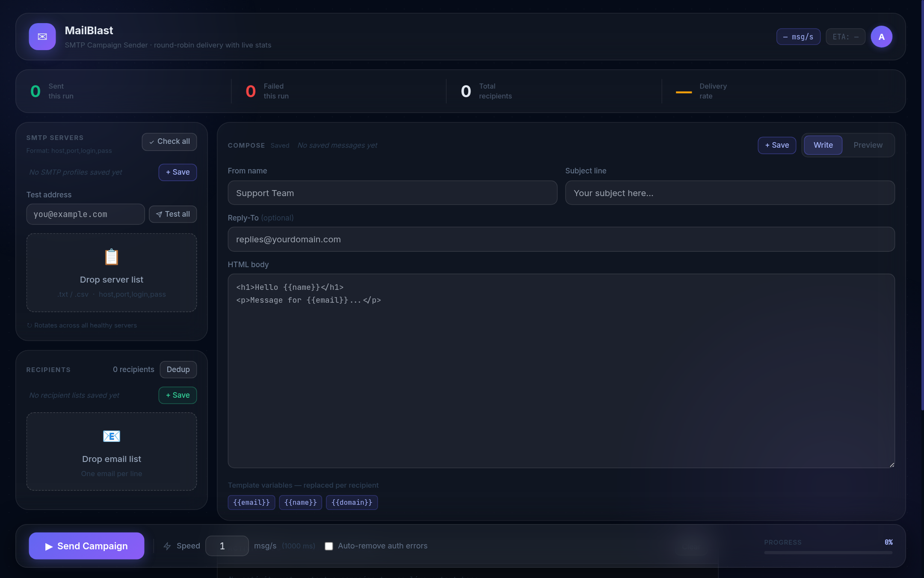Switch to the Preview tab
This screenshot has height=578, width=924.
[x=868, y=145]
